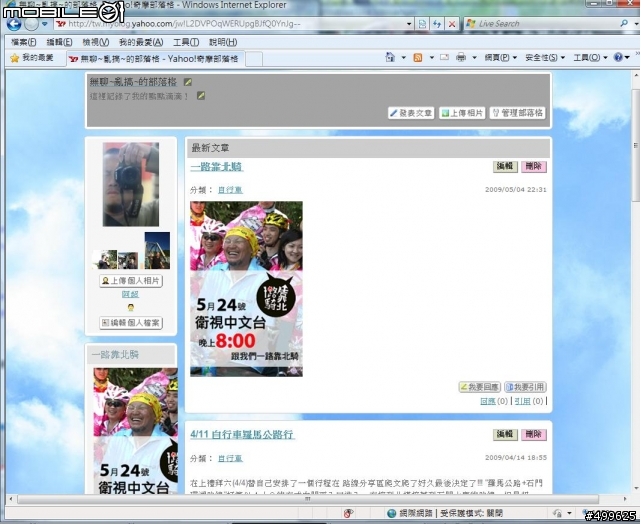
Task: Click the 編輯個人檔案 button
Action: 131,323
